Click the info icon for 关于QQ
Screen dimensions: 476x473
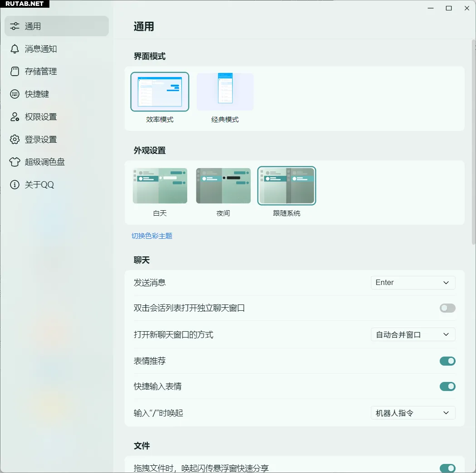tap(15, 185)
